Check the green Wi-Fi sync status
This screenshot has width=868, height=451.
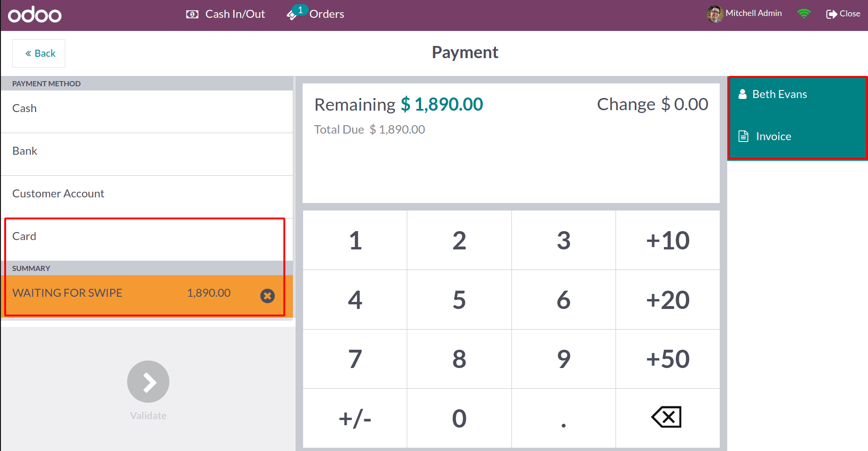(x=804, y=14)
